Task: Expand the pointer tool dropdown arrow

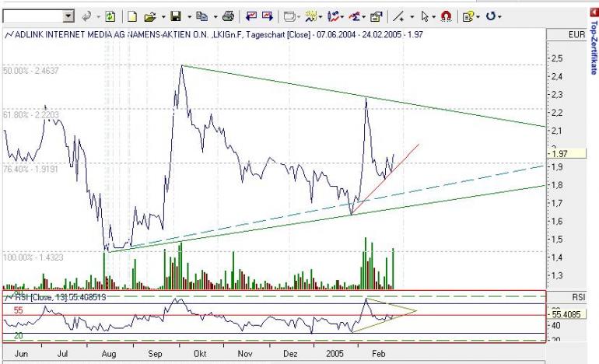Action: pos(433,17)
